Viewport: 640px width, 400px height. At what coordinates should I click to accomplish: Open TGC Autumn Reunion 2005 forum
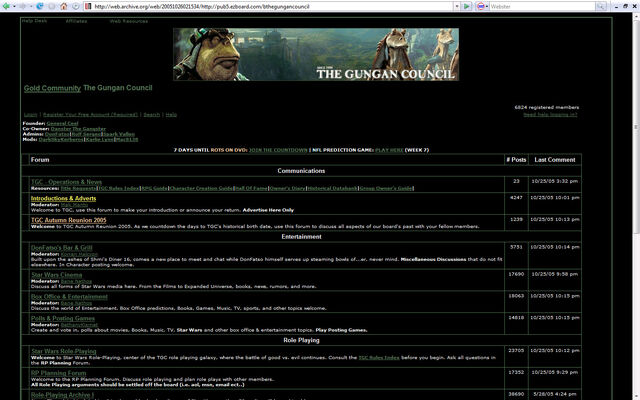(x=69, y=220)
